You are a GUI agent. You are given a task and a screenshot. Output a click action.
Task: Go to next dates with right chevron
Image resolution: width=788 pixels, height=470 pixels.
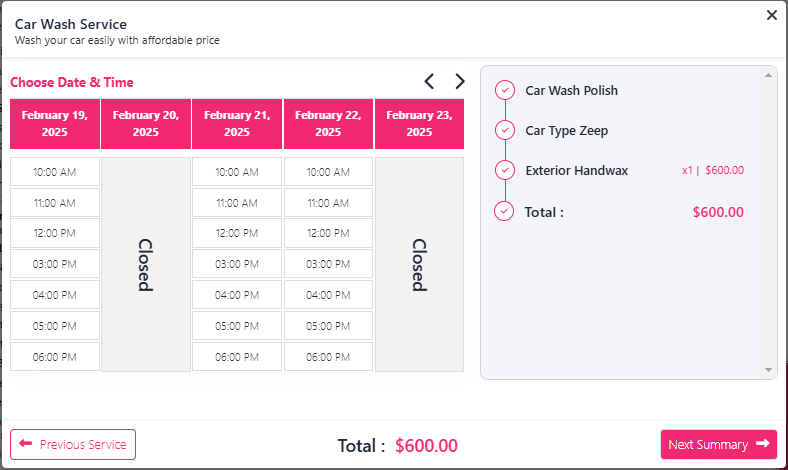click(459, 81)
